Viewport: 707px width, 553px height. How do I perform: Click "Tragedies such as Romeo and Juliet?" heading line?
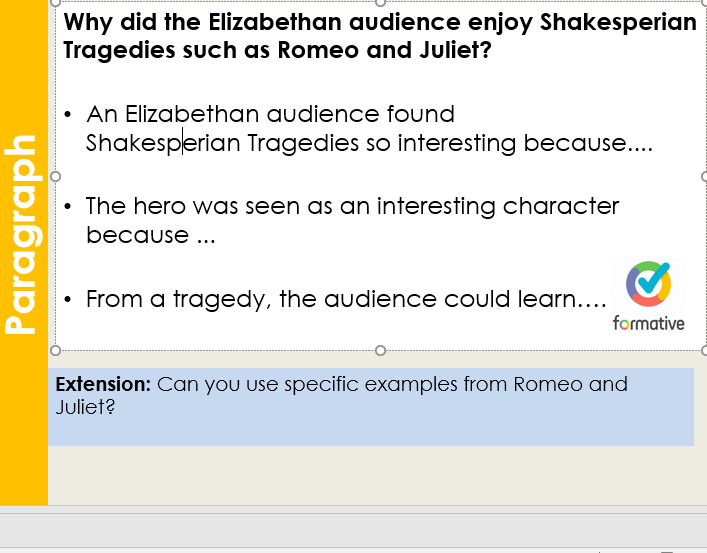[x=277, y=49]
